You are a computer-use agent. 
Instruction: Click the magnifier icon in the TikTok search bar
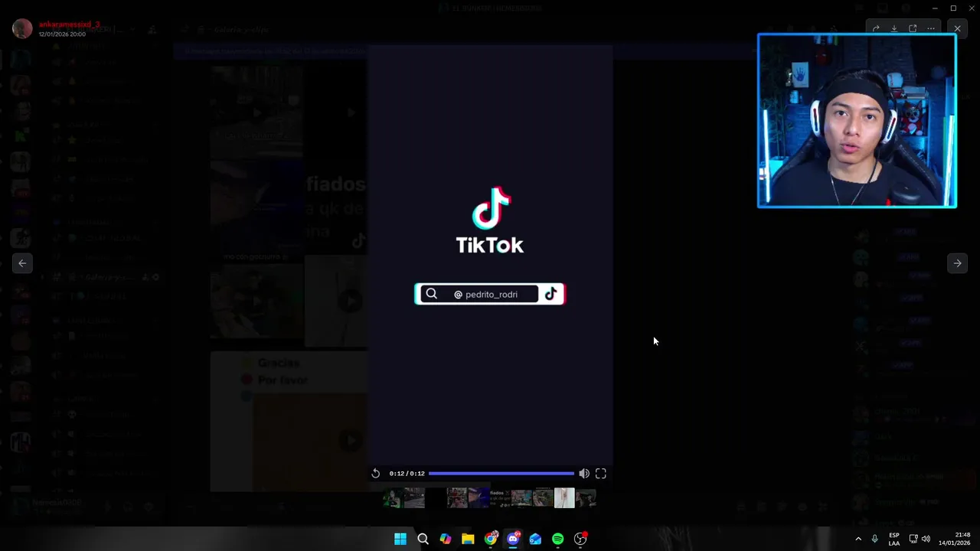431,294
